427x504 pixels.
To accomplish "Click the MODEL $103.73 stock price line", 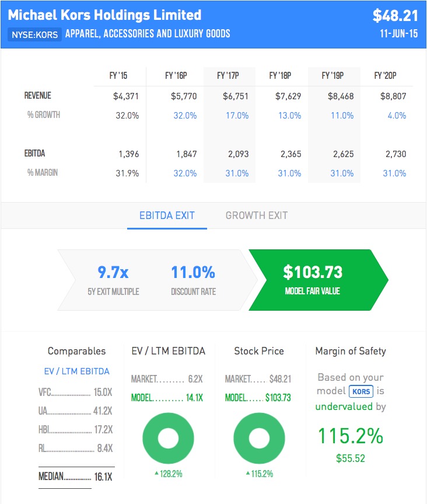I will [x=258, y=398].
